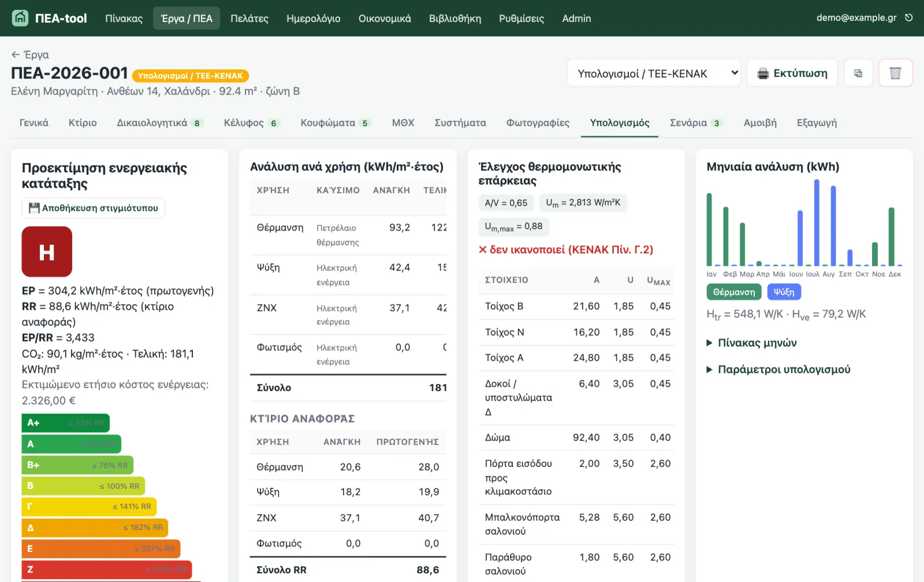The height and width of the screenshot is (582, 924).
Task: Open the Υπολογισμοί / ΤΕΕ-ΚΕΝΑΚ dropdown
Action: [x=654, y=73]
